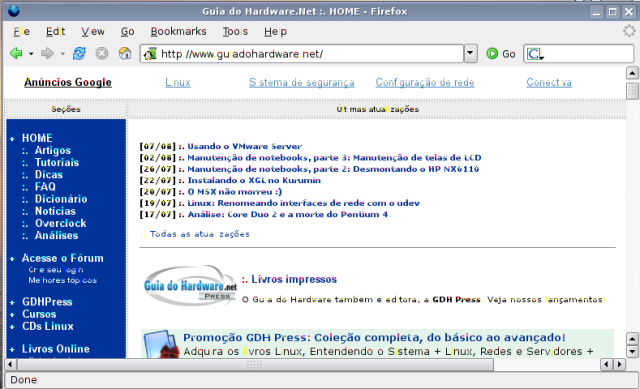Open the Tools menu
640x389 pixels.
click(235, 31)
